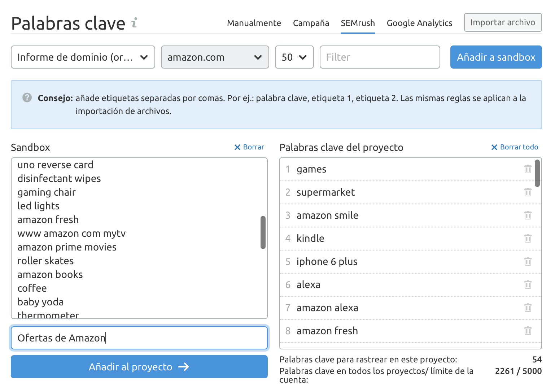Click the 'Añadir al proyecto' button
The image size is (555, 392).
139,367
